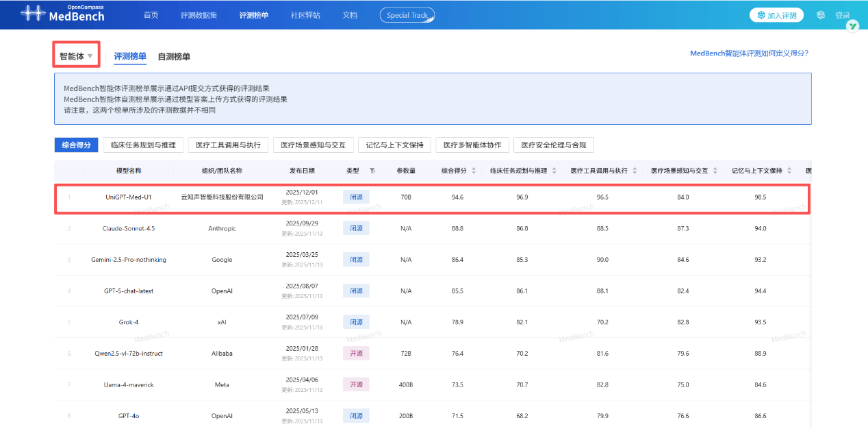Image resolution: width=868 pixels, height=429 pixels.
Task: Click the language icon beside 登录
Action: click(x=820, y=14)
